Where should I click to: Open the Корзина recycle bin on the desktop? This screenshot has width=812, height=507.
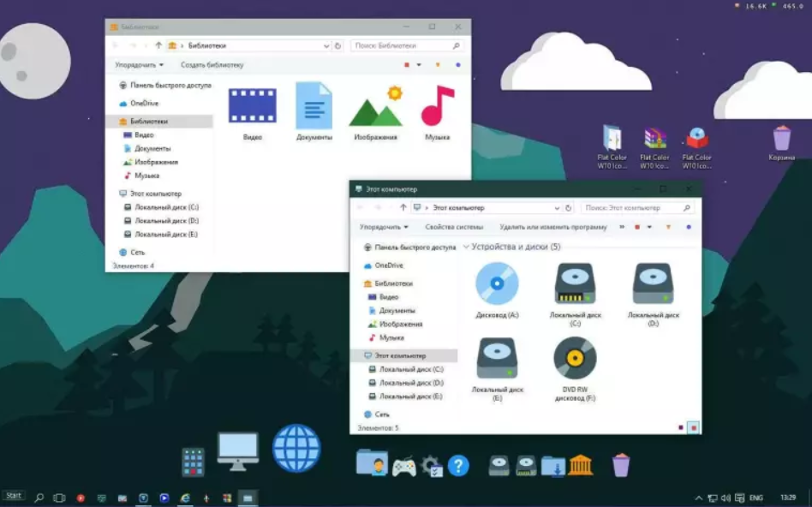[x=781, y=139]
